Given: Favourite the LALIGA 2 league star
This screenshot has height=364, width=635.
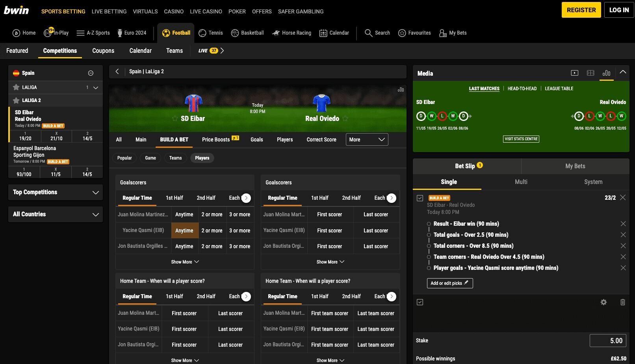Looking at the screenshot, I should point(16,100).
